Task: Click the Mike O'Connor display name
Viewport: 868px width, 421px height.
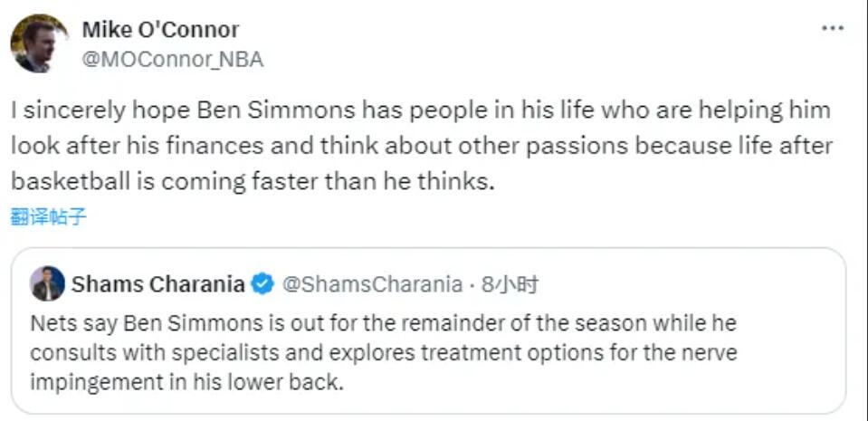Action: pyautogui.click(x=160, y=30)
